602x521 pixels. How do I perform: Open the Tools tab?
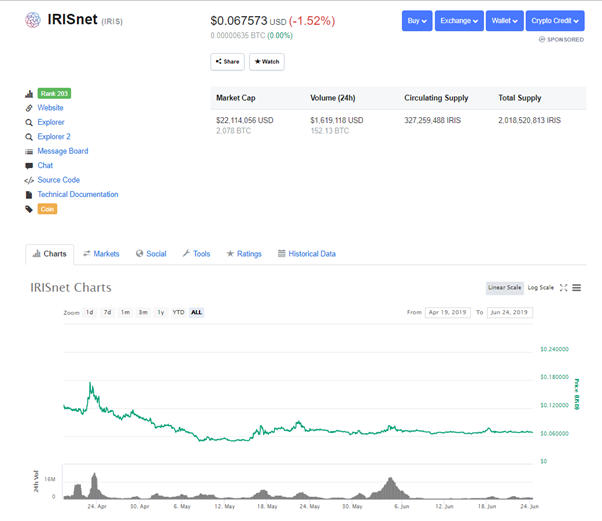[196, 254]
